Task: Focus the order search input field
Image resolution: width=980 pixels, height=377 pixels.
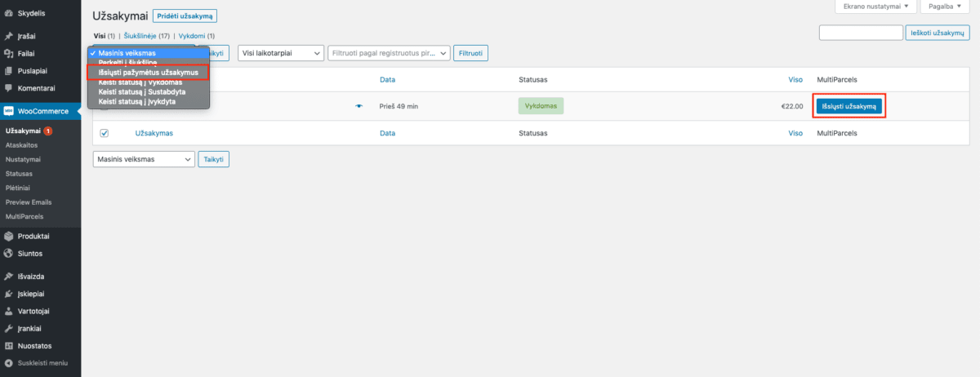Action: (860, 33)
